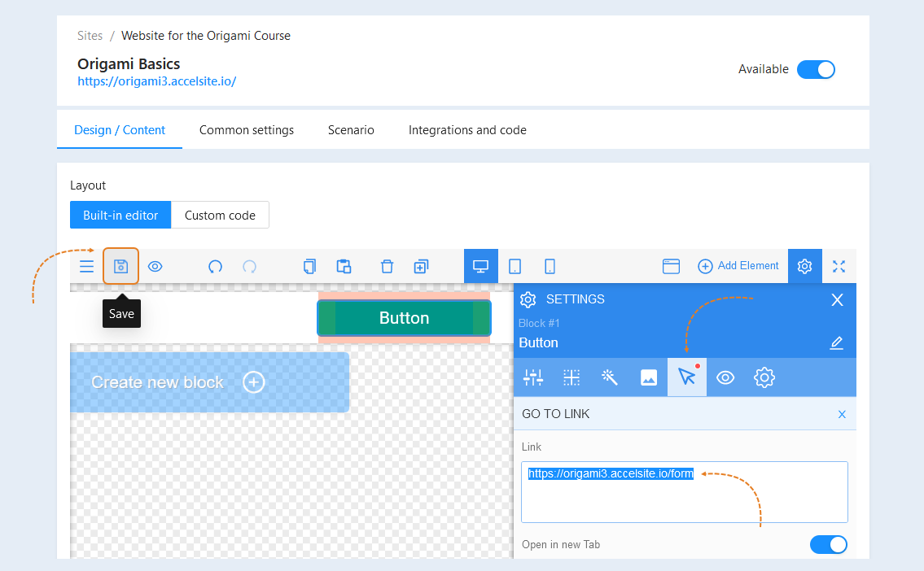Switch to desktop view mode
The width and height of the screenshot is (924, 571).
click(481, 266)
